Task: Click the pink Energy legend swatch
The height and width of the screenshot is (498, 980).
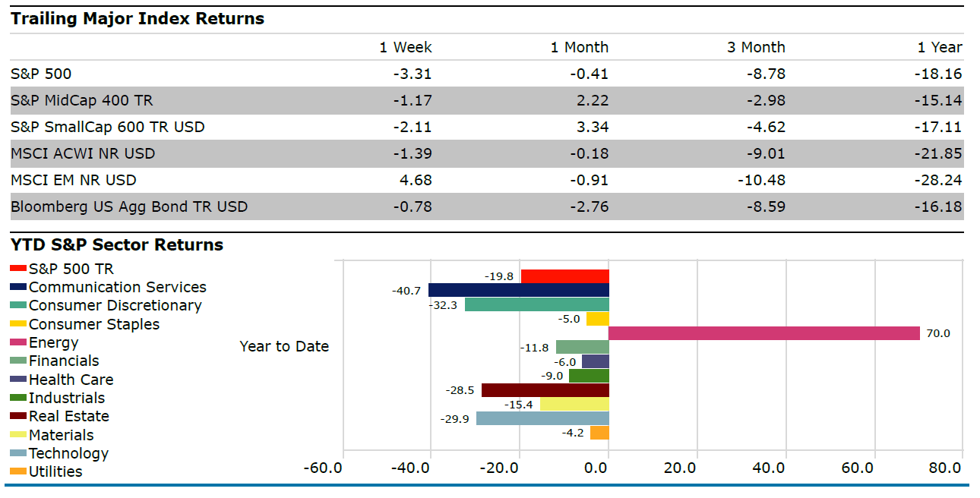Action: pos(18,342)
